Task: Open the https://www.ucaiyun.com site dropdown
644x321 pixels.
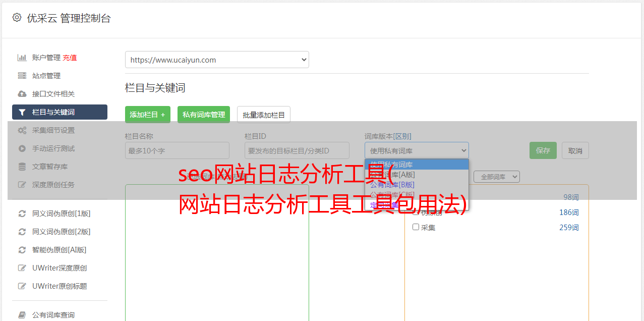Action: coord(217,60)
